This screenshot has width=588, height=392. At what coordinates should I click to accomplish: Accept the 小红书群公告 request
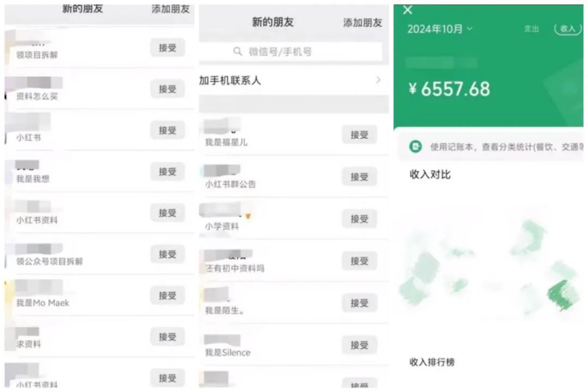(x=359, y=177)
